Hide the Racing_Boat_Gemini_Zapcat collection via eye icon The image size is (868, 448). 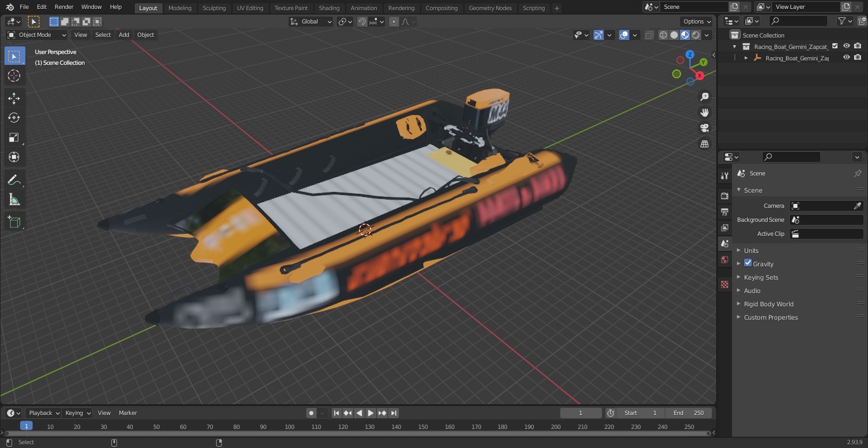pyautogui.click(x=846, y=46)
